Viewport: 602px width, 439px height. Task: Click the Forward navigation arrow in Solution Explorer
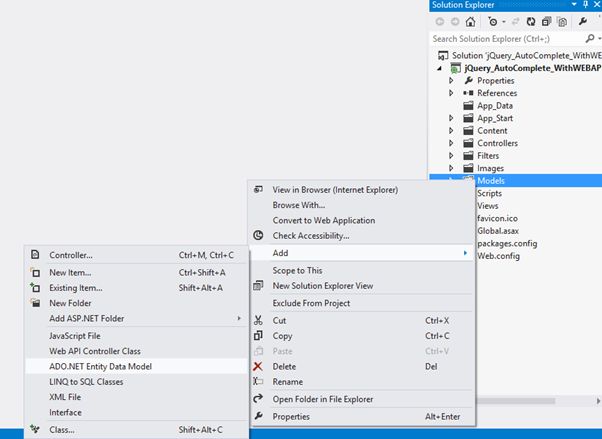point(455,22)
